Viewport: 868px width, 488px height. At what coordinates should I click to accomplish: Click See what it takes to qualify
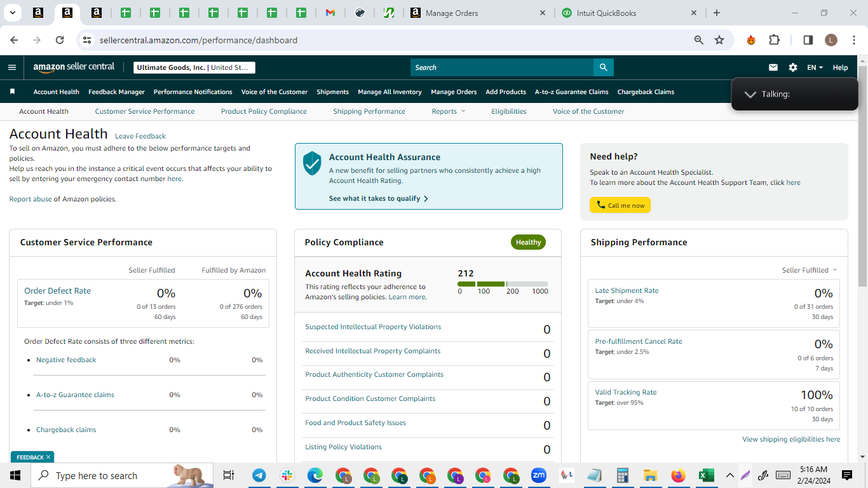379,198
